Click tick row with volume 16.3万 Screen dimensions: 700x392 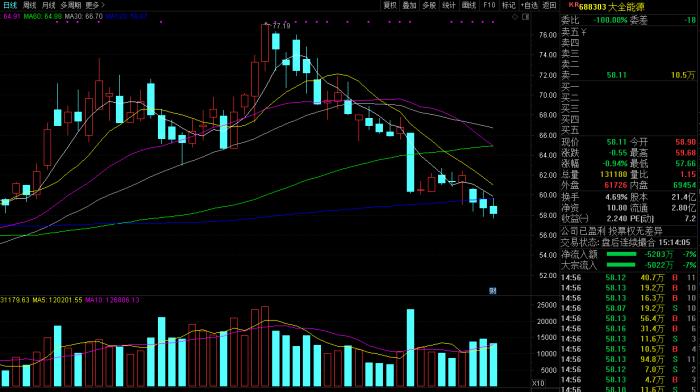pos(629,298)
